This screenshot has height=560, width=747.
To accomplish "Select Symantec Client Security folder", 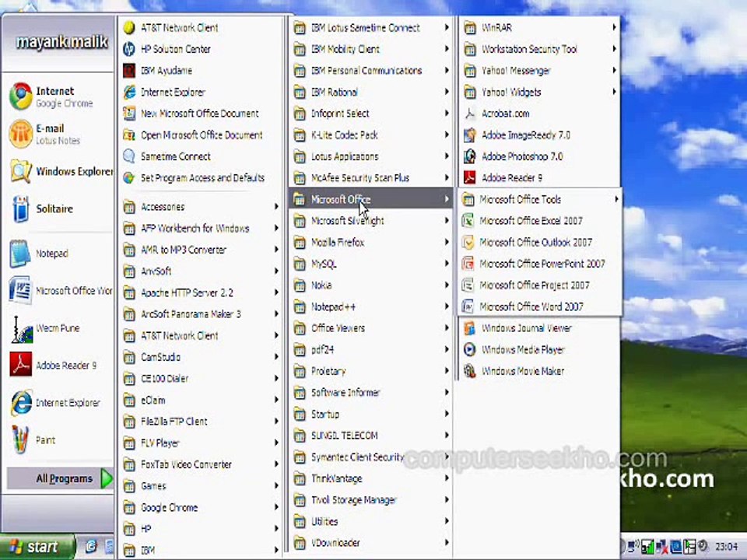I will 371,457.
